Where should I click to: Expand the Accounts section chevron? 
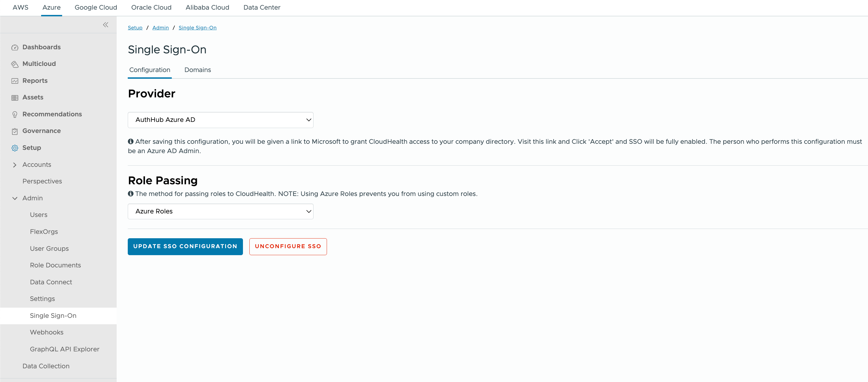pos(15,165)
